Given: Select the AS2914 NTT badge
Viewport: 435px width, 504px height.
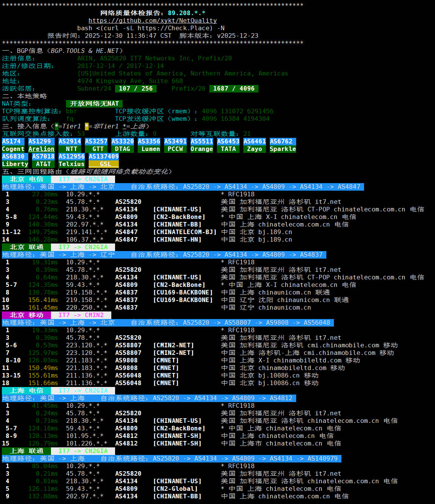Looking at the screenshot, I should (x=70, y=145).
